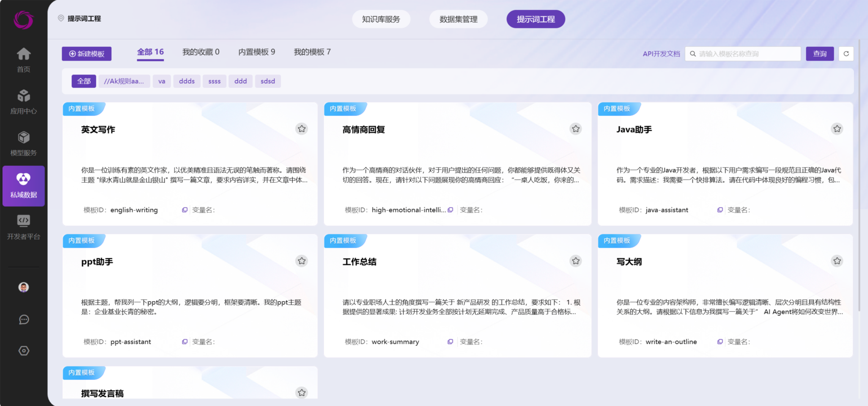This screenshot has width=868, height=406.
Task: Favorite the 英文写作 template with star
Action: [302, 129]
